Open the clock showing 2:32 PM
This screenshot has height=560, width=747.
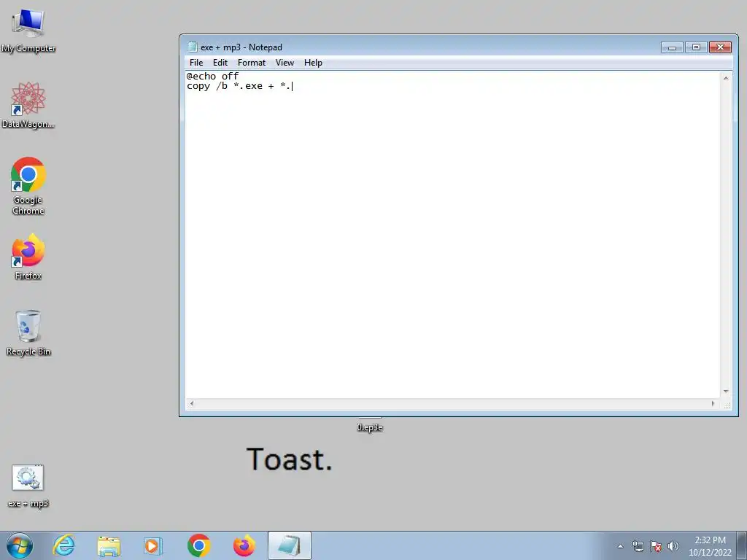pos(710,545)
